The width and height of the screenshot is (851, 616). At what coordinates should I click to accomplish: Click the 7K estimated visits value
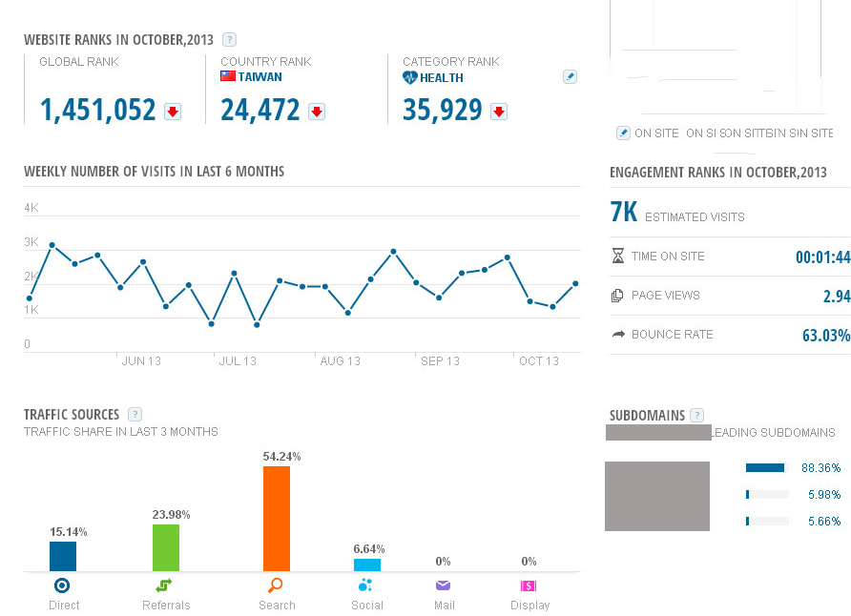(x=624, y=212)
